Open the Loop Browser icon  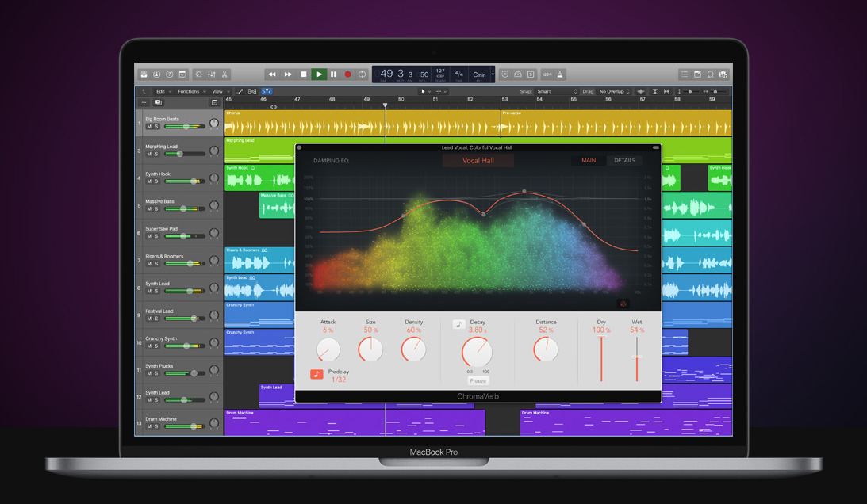click(710, 74)
